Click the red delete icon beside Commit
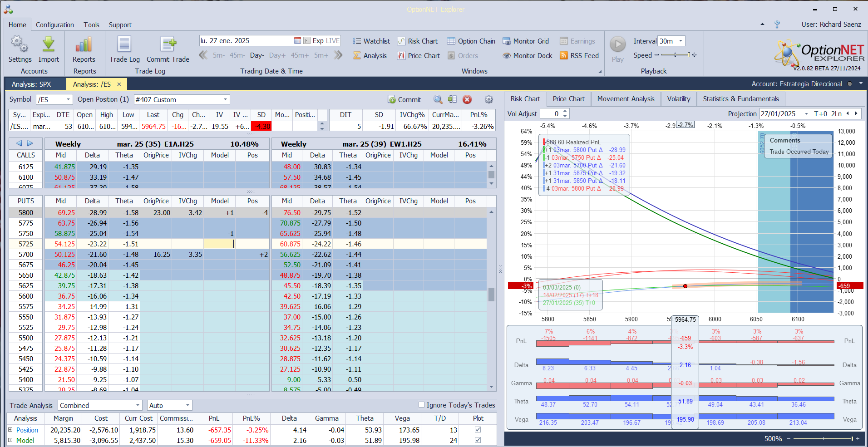 click(x=467, y=100)
